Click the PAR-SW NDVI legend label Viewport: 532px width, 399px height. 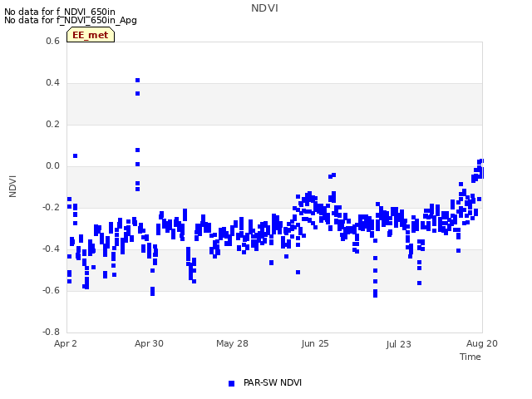coord(273,382)
